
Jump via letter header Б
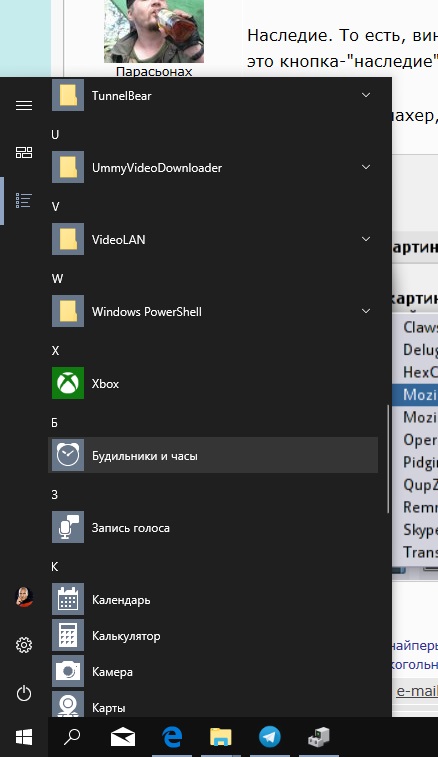pyautogui.click(x=55, y=422)
